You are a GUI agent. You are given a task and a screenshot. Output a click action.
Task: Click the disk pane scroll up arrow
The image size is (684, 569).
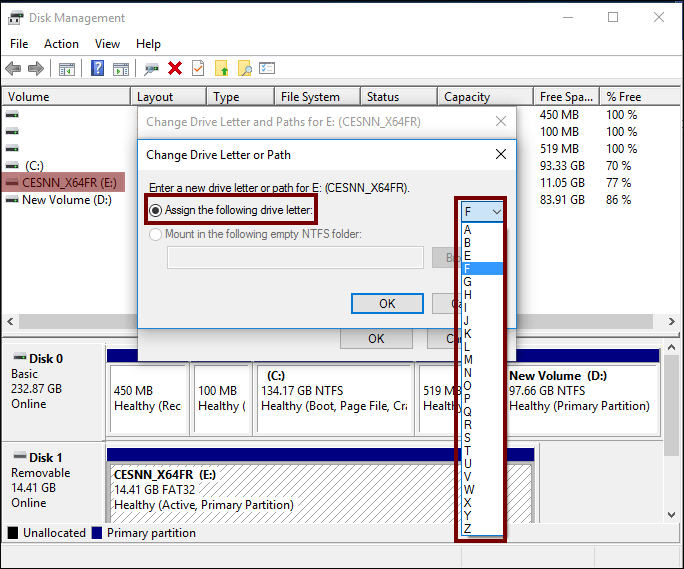tap(672, 348)
